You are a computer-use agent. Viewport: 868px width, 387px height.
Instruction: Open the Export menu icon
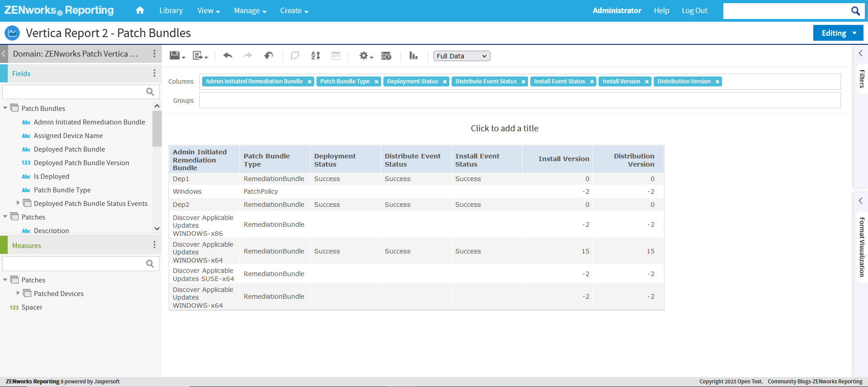click(198, 56)
